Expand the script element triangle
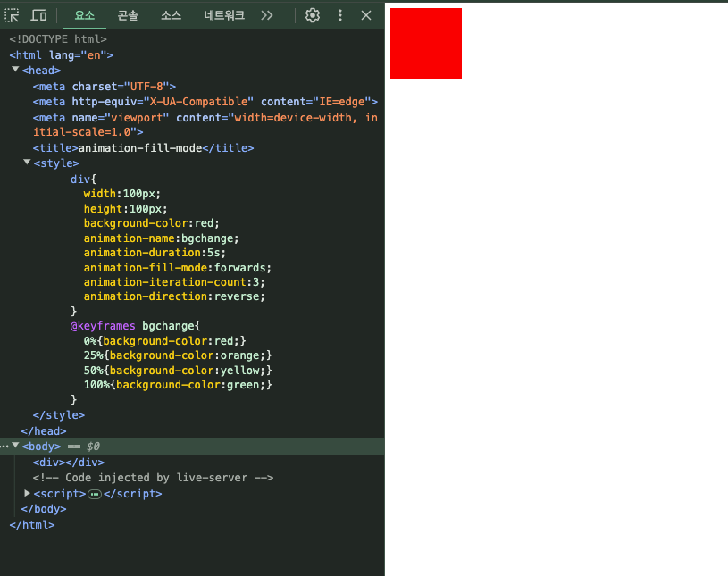This screenshot has width=728, height=576. click(x=27, y=493)
